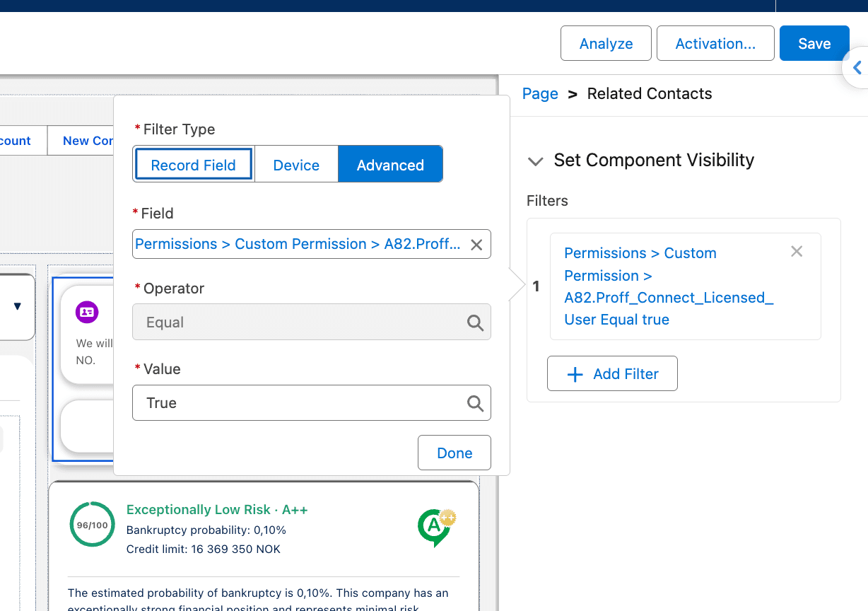Collapse the Set Component Visibility section

[535, 161]
